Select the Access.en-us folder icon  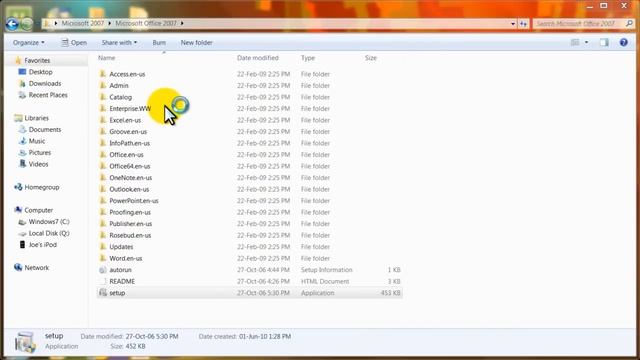pyautogui.click(x=103, y=74)
